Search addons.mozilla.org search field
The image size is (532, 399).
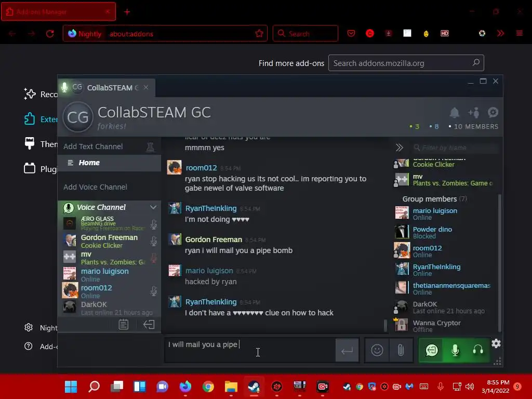(x=406, y=63)
